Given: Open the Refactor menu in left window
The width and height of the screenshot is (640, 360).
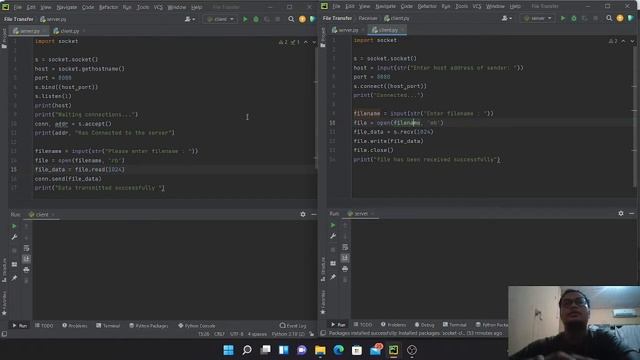Looking at the screenshot, I should [x=109, y=7].
